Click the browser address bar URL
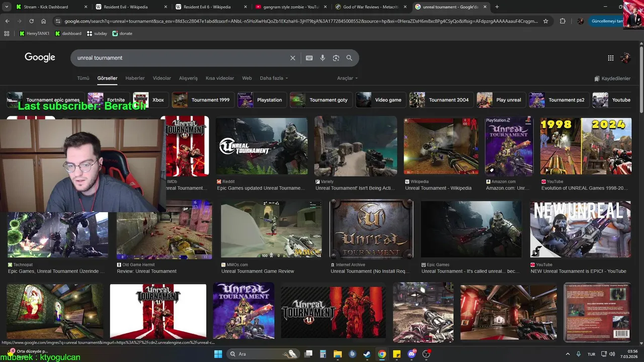Image resolution: width=644 pixels, height=362 pixels. click(301, 21)
